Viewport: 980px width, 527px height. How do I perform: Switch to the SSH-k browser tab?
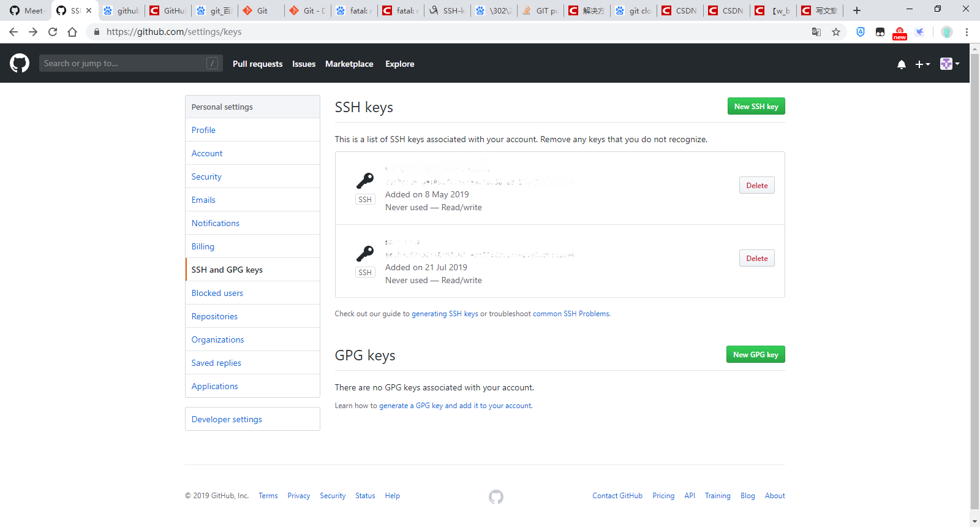(448, 10)
